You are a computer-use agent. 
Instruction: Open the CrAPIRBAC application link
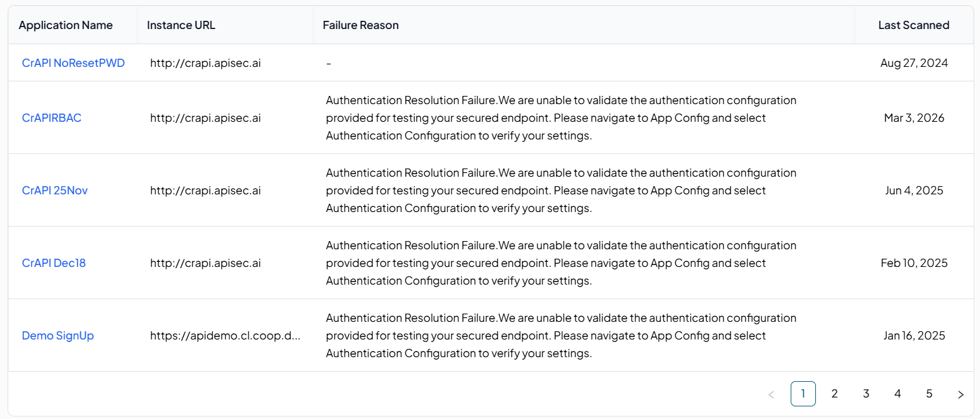(x=52, y=118)
